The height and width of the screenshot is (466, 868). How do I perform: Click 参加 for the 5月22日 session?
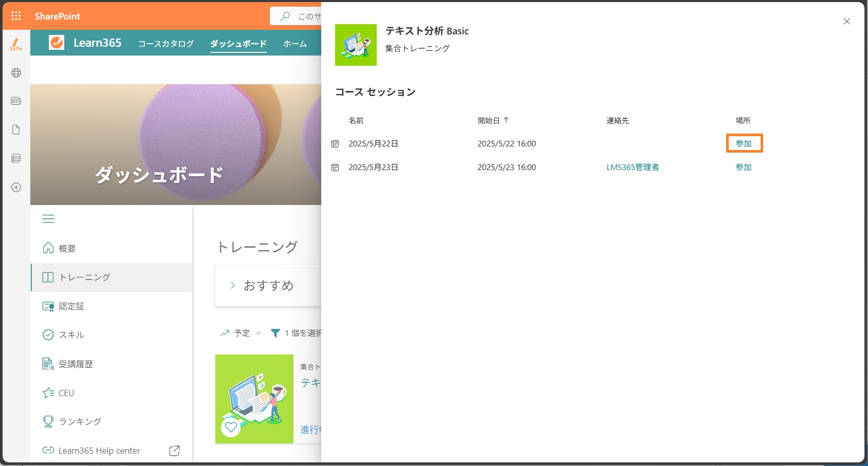(744, 144)
